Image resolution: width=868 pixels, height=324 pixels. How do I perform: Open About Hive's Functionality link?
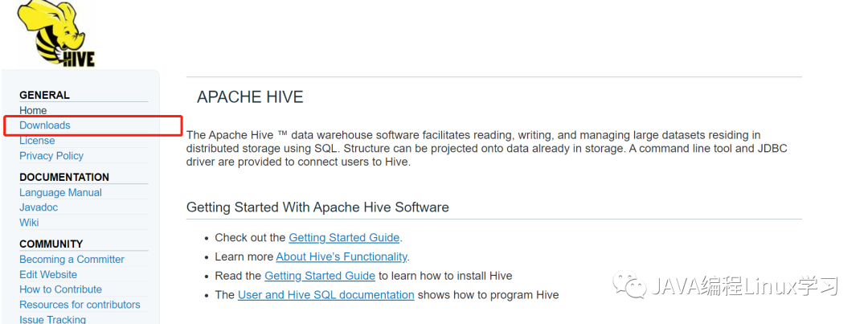[x=342, y=256]
